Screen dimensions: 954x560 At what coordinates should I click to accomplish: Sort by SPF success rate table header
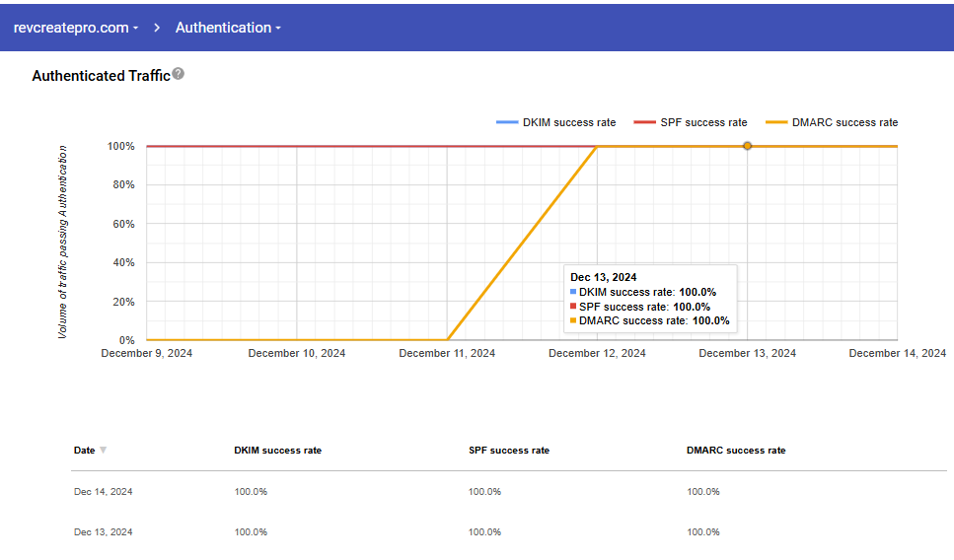pyautogui.click(x=508, y=451)
